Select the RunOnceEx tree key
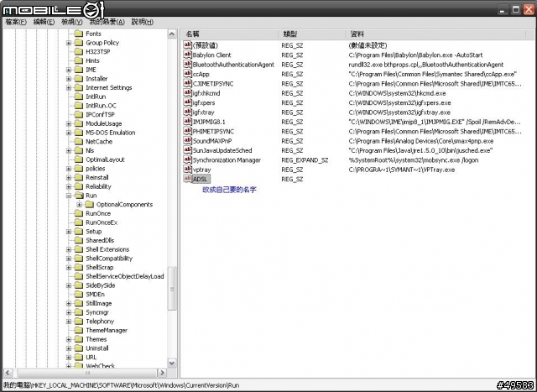Screen dimensions: 537x392 [x=102, y=222]
